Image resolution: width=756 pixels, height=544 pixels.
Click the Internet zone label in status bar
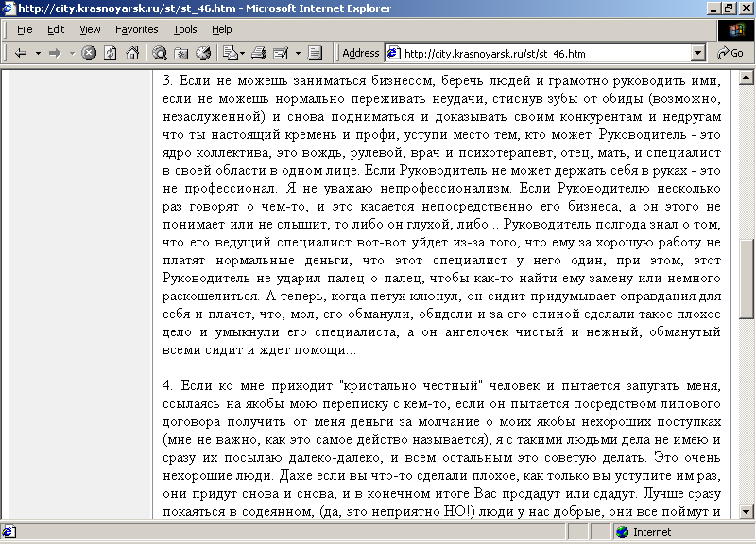tap(652, 532)
